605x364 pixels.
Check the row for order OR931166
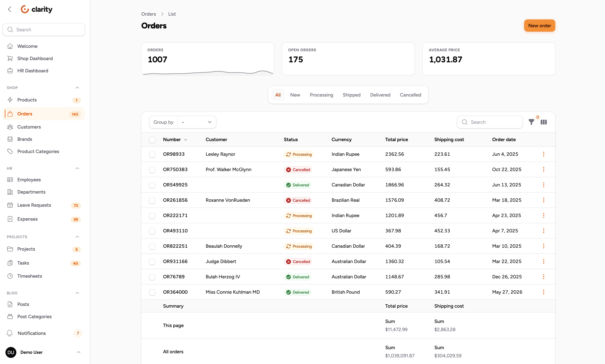click(x=152, y=262)
